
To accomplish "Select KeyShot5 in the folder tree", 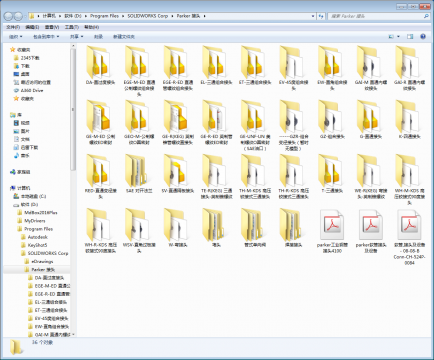I will [37, 245].
